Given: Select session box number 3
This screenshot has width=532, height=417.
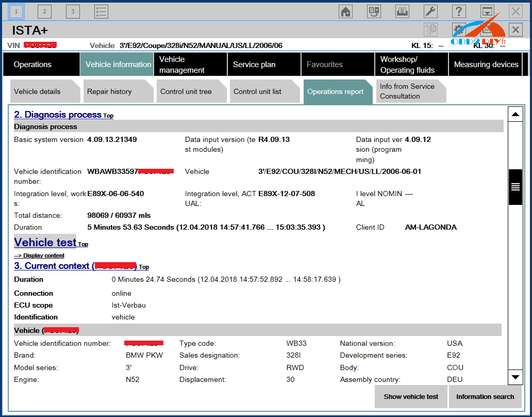Looking at the screenshot, I should coord(73,11).
